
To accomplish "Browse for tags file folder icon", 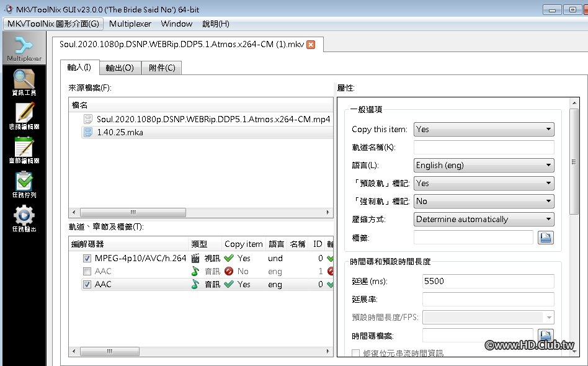I will (x=546, y=238).
